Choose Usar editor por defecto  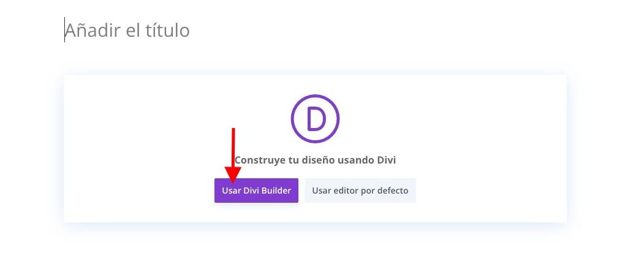pos(360,191)
